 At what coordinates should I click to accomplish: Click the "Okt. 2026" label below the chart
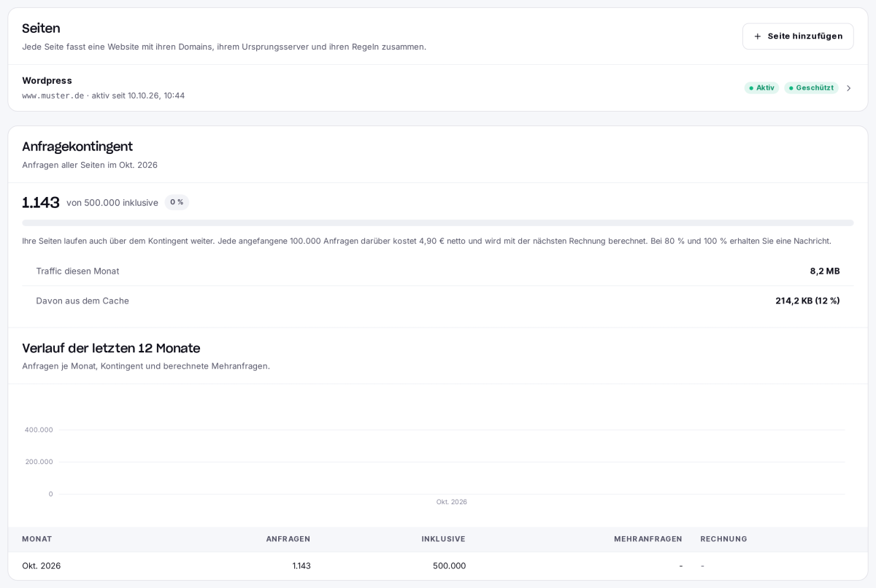click(x=452, y=502)
